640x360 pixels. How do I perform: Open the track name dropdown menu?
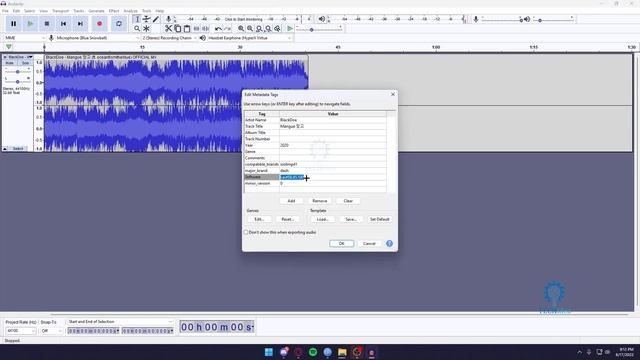tap(20, 57)
